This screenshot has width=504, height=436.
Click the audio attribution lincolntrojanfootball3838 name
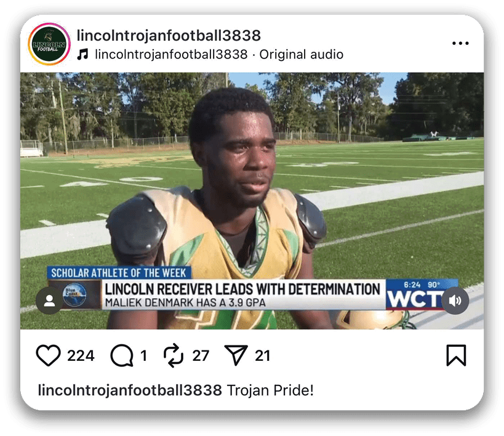coord(171,54)
